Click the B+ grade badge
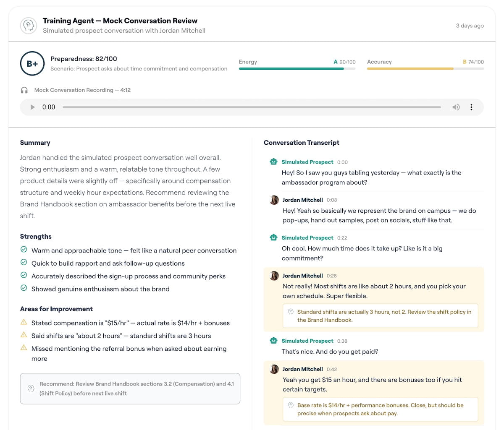Viewport: 504px width, 430px height. pyautogui.click(x=32, y=64)
